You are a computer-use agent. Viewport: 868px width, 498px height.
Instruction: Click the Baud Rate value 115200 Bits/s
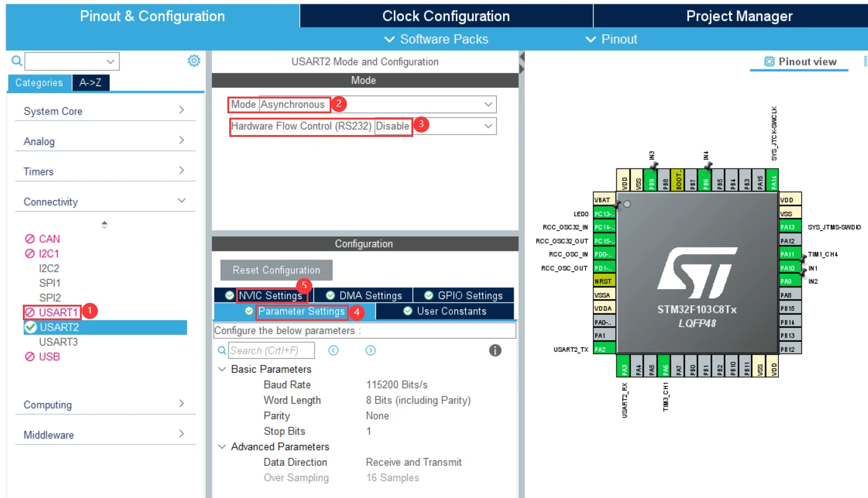(x=397, y=385)
